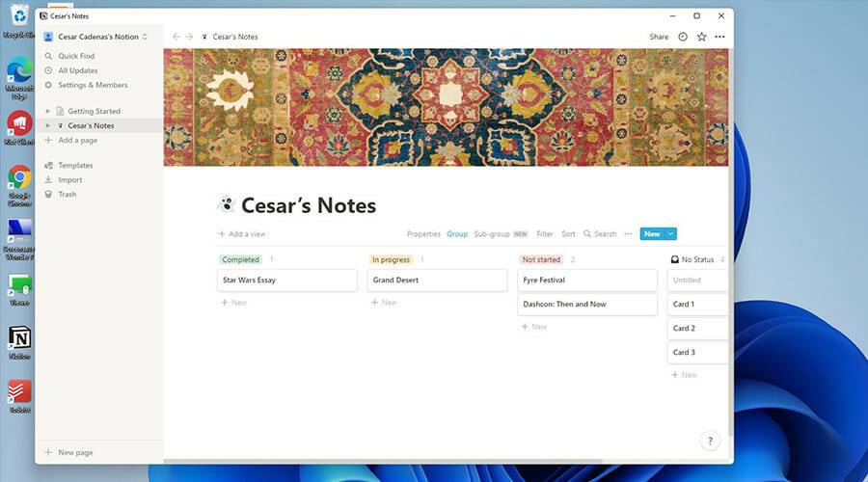Add new card under In progress
The width and height of the screenshot is (868, 482).
pyautogui.click(x=384, y=303)
